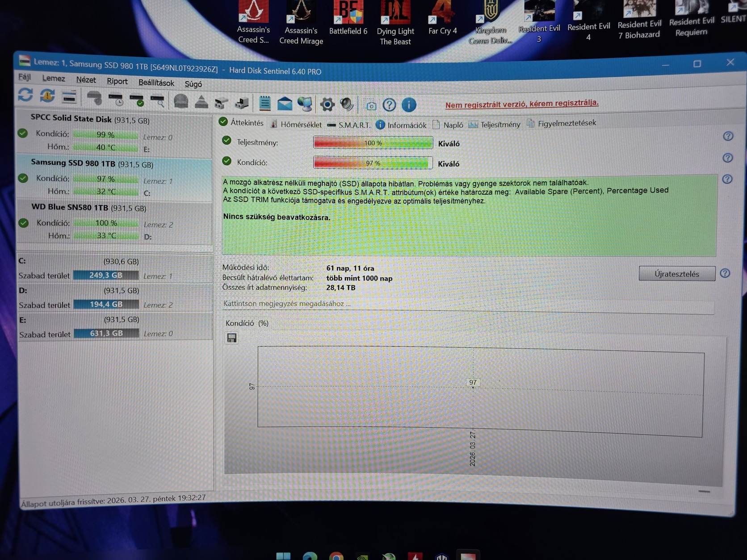This screenshot has width=747, height=560.
Task: Click the help icon beside the green status box
Action: click(727, 179)
